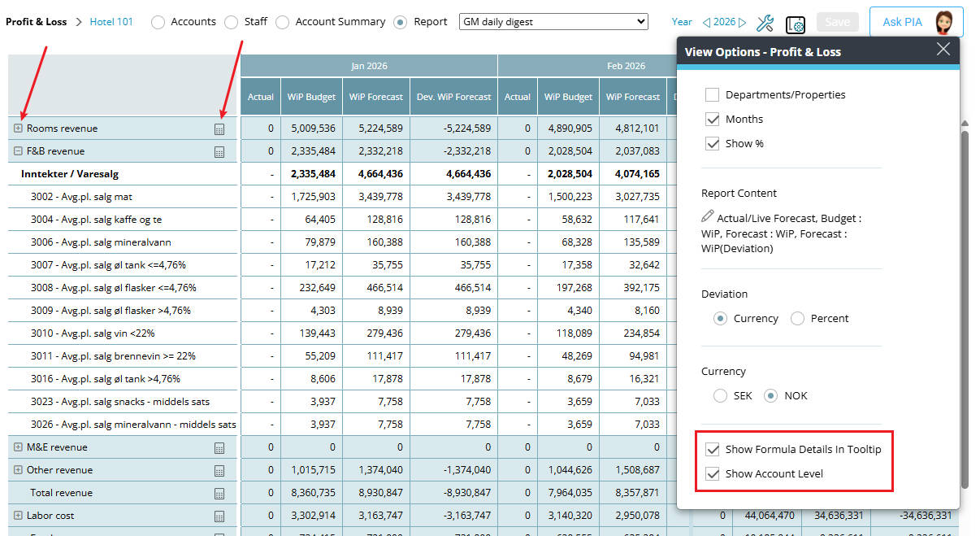Edit Report Content with pencil icon

tap(708, 217)
